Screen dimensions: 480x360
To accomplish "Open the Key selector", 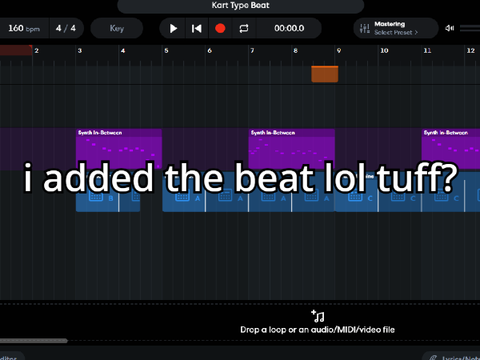I will (117, 28).
